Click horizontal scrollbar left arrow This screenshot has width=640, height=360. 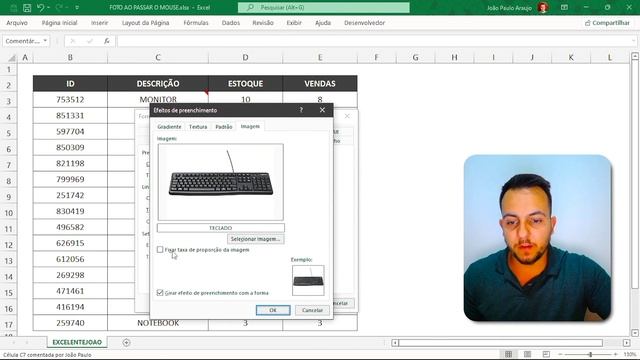395,343
